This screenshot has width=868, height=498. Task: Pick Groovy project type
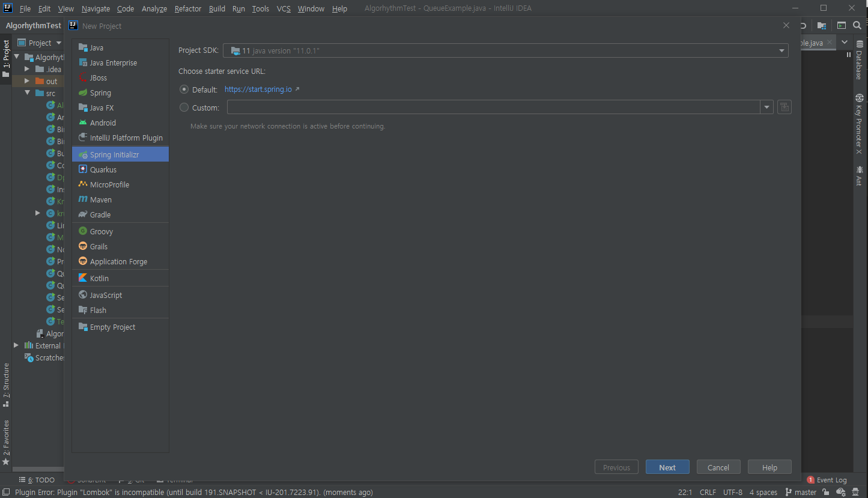tap(120, 231)
